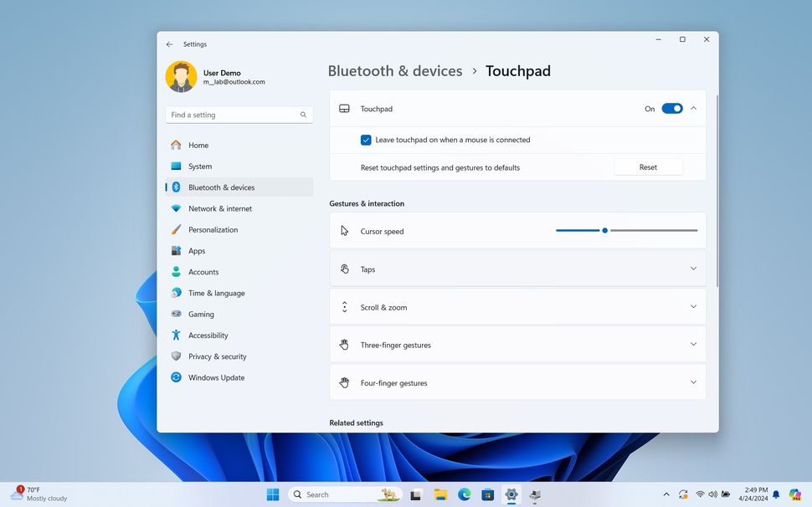Click the Three-finger gestures hand icon
The image size is (812, 507).
click(343, 344)
